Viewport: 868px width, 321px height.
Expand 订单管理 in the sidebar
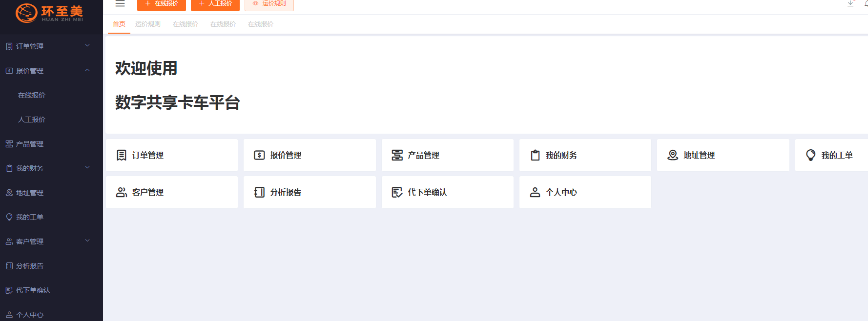pyautogui.click(x=49, y=46)
